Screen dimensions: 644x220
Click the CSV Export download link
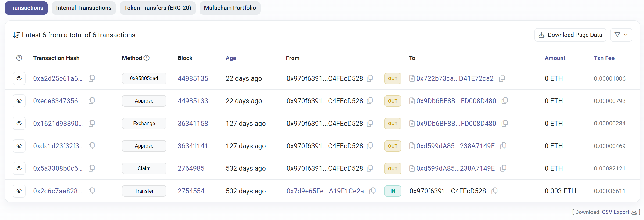615,212
